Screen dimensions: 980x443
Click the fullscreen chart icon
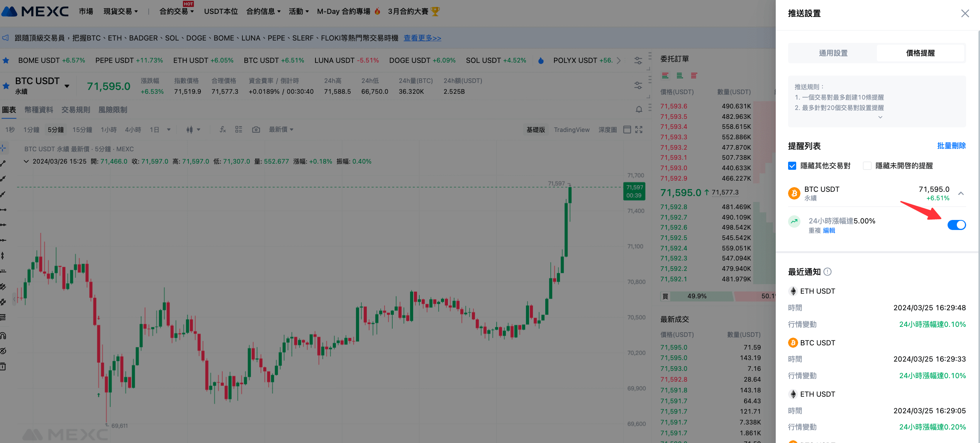[x=639, y=130]
